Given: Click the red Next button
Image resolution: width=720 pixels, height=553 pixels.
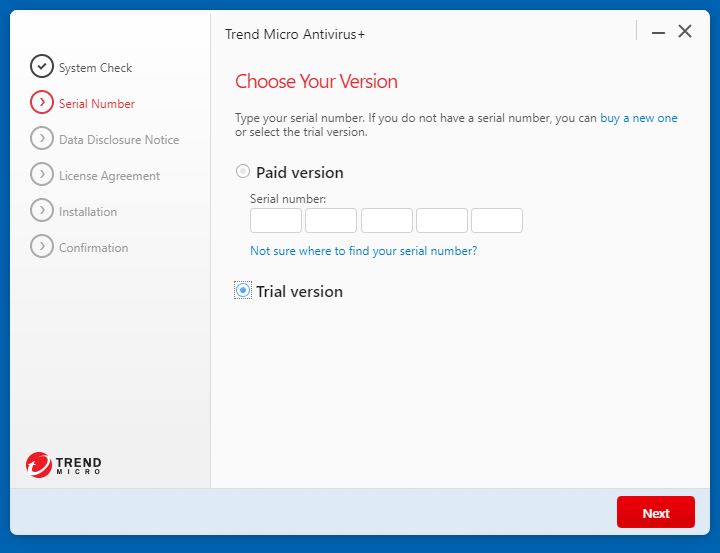Looking at the screenshot, I should [656, 512].
